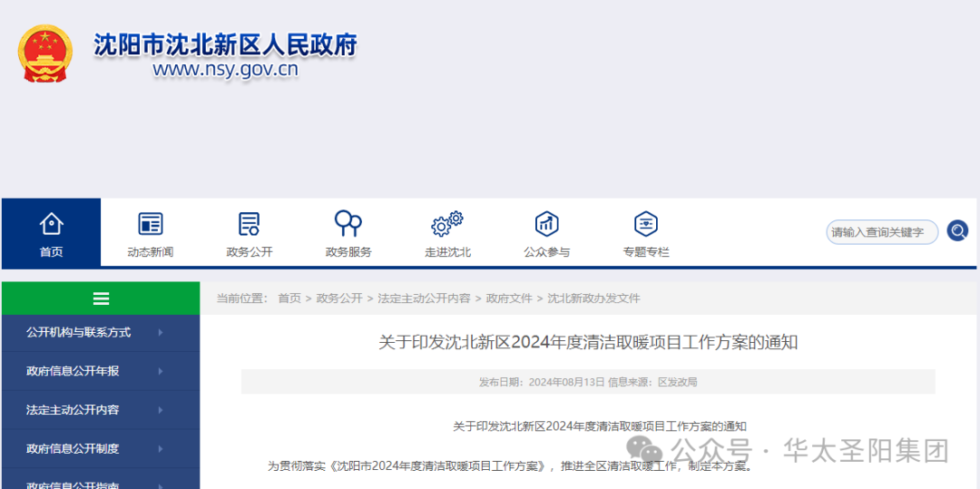Screen dimensions: 980x489
Task: Click breadcrumb link 法定主动公开内容
Action: click(424, 298)
